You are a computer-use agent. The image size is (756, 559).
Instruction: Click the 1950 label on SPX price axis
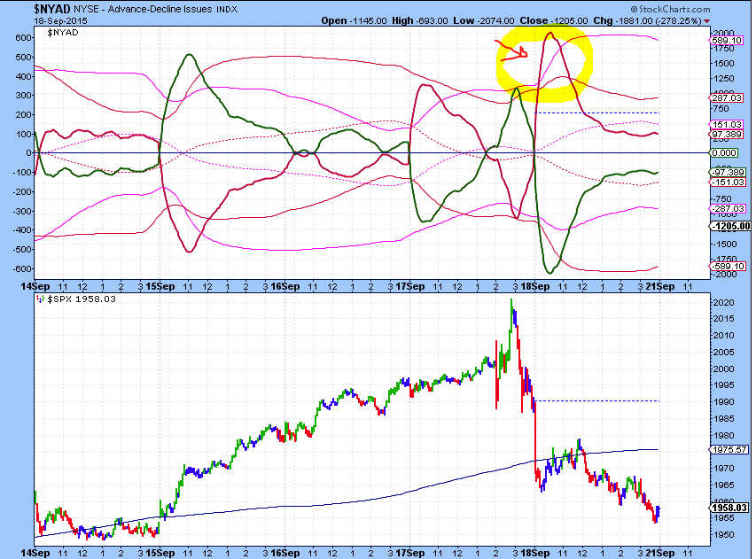click(725, 535)
